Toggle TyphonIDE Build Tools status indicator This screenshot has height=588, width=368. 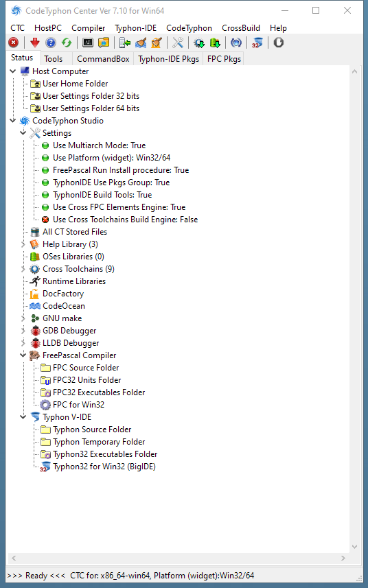(45, 195)
